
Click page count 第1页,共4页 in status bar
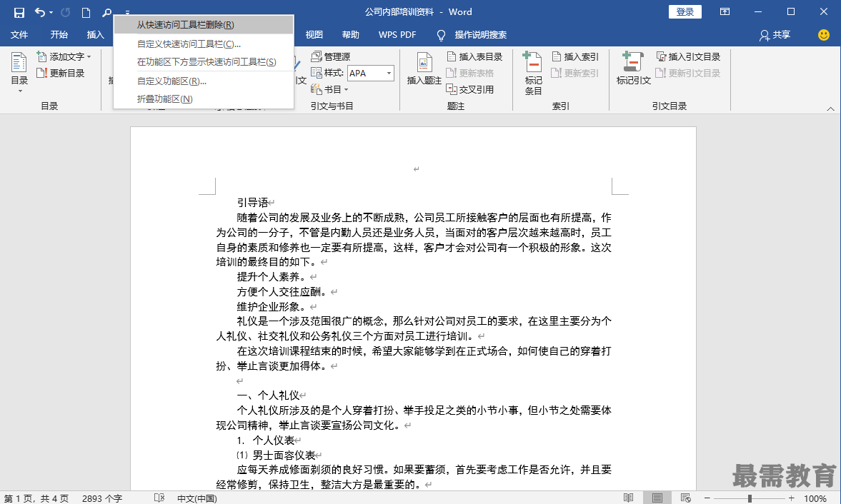(x=36, y=498)
